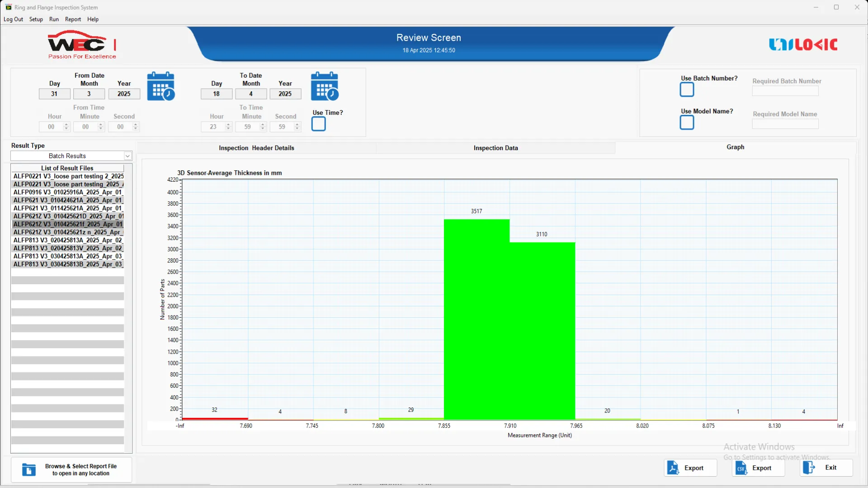Select ALFP813 V3_020425813A result file
The image size is (868, 488).
[x=67, y=240]
